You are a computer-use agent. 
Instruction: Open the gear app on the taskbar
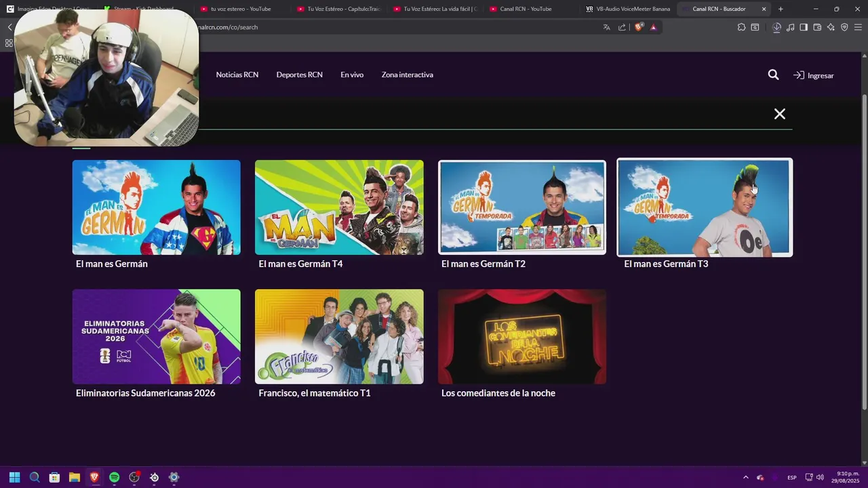tap(174, 477)
